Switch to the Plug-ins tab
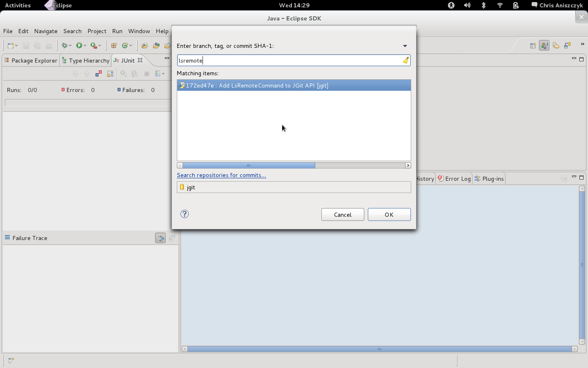588x368 pixels. 489,179
